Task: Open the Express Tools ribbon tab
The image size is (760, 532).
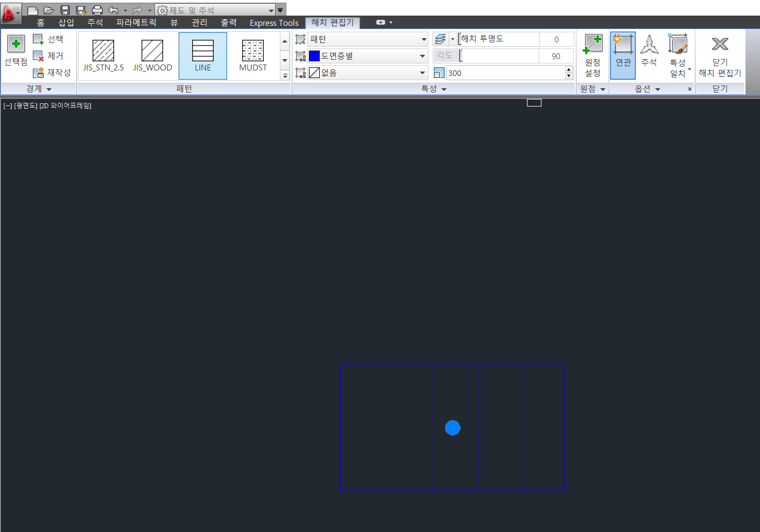Action: pyautogui.click(x=274, y=23)
